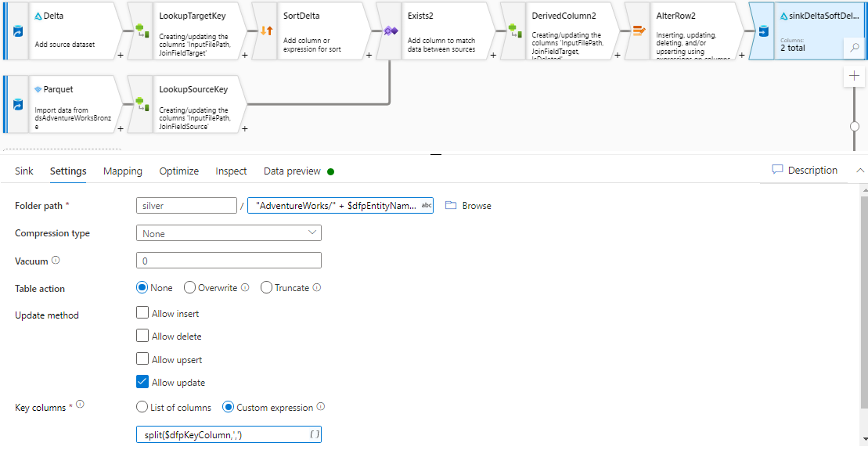The width and height of the screenshot is (868, 450).
Task: Click the AlterRow2 transformation icon
Action: click(x=639, y=31)
